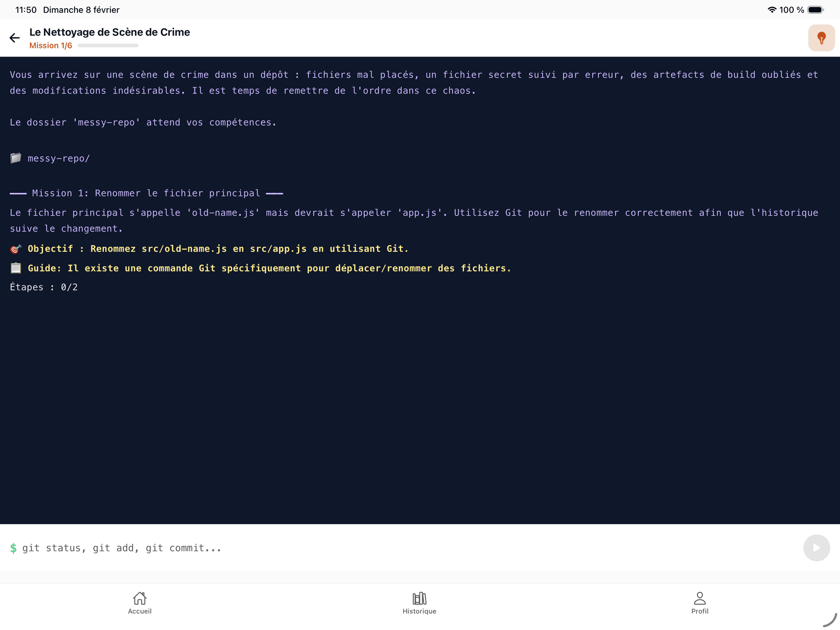Click the battery indicator at top right
This screenshot has width=840, height=630.
[814, 9]
